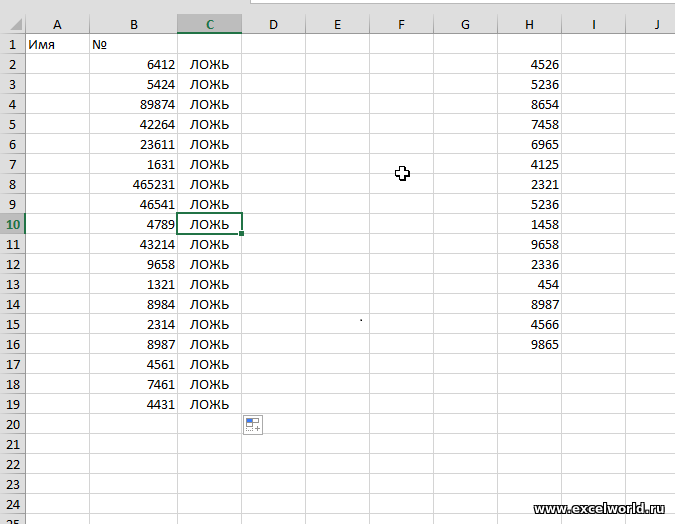Viewport: 675px width, 524px height.
Task: Click cell with value 5424
Action: click(x=133, y=84)
